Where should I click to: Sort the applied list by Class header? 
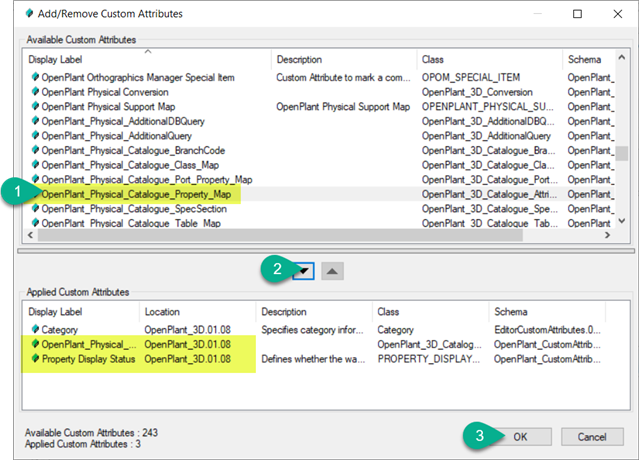tap(430, 312)
